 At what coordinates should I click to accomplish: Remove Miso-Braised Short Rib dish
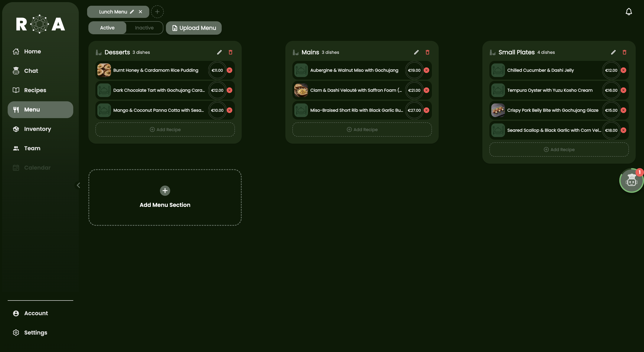click(427, 110)
